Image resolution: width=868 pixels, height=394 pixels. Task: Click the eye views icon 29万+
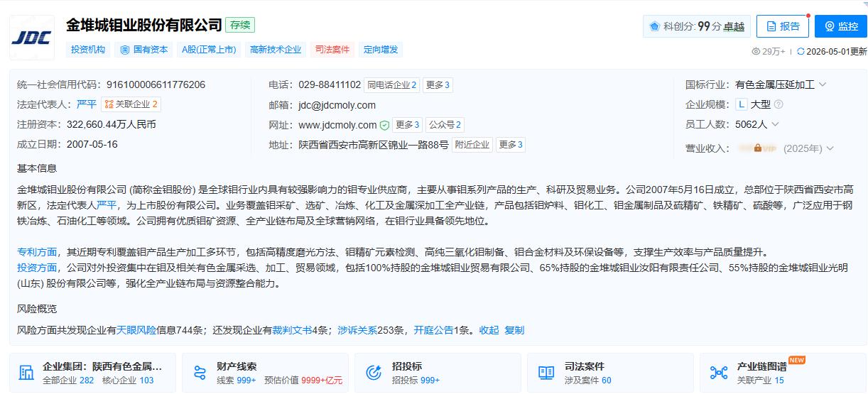click(x=756, y=51)
